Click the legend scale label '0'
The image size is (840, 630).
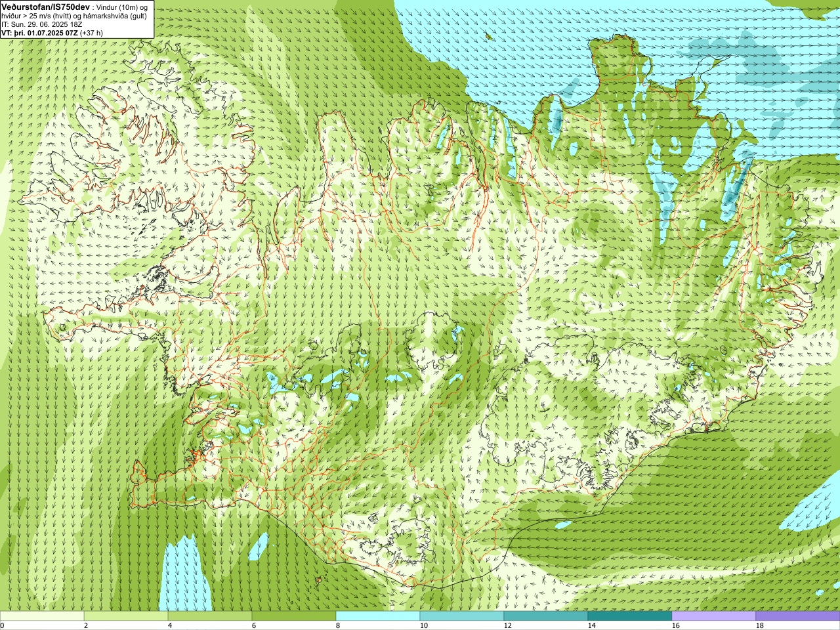2,625
